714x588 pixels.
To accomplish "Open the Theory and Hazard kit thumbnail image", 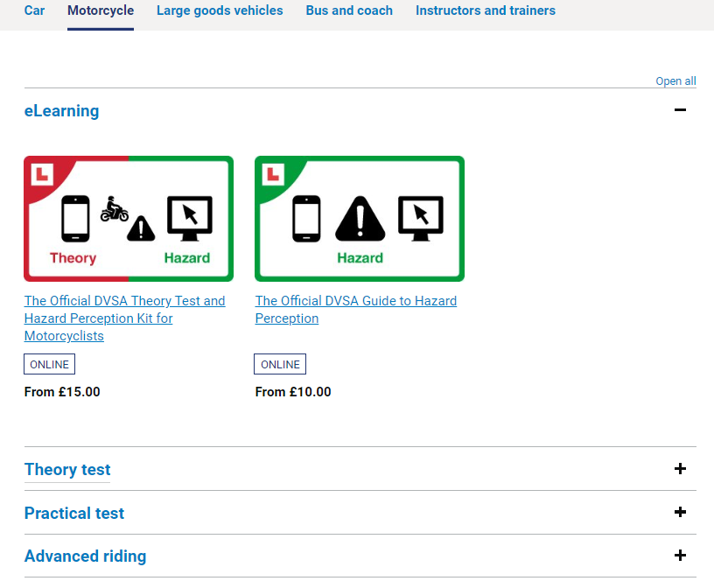I will point(129,219).
